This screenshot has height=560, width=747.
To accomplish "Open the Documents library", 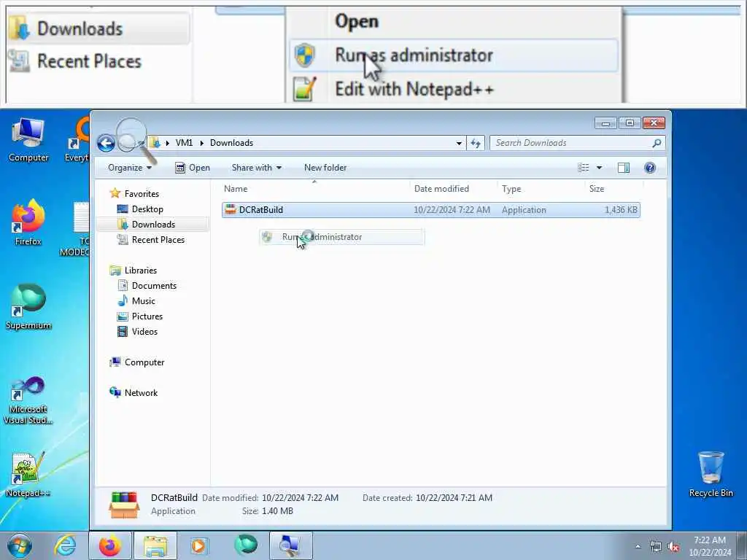I will [x=153, y=286].
